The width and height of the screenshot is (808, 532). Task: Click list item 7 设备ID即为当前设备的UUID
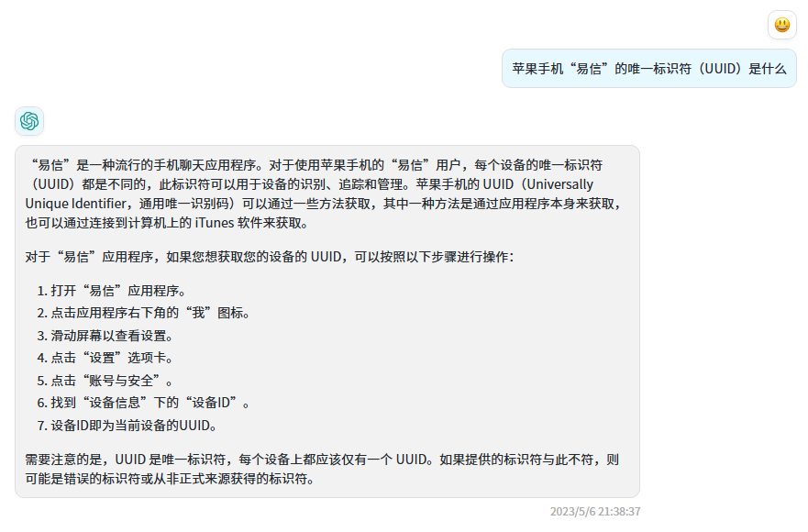click(127, 426)
